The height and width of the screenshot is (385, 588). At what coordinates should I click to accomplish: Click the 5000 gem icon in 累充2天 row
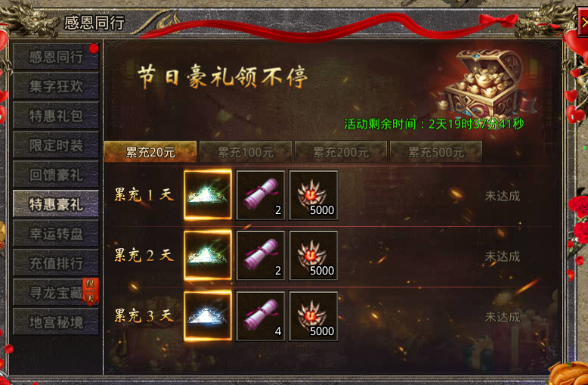314,256
